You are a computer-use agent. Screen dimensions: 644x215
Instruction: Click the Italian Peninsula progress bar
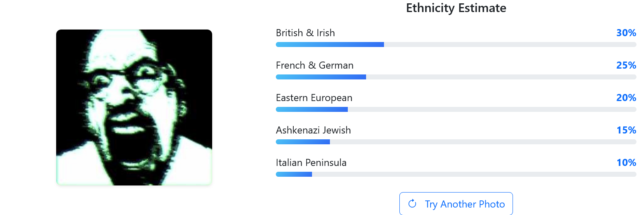pyautogui.click(x=456, y=174)
